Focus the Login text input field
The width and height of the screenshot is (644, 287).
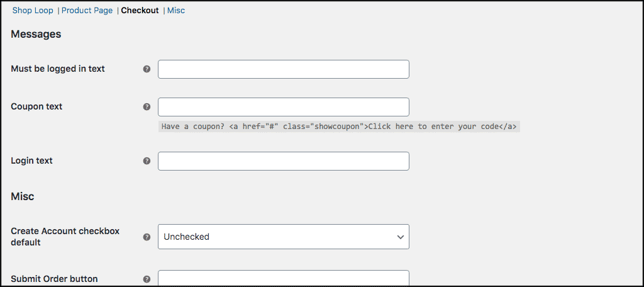point(284,160)
